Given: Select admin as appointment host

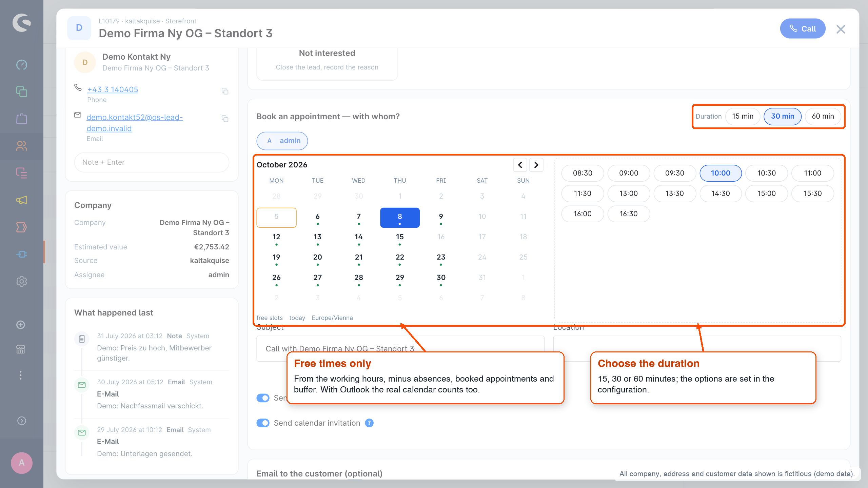Looking at the screenshot, I should (x=282, y=141).
